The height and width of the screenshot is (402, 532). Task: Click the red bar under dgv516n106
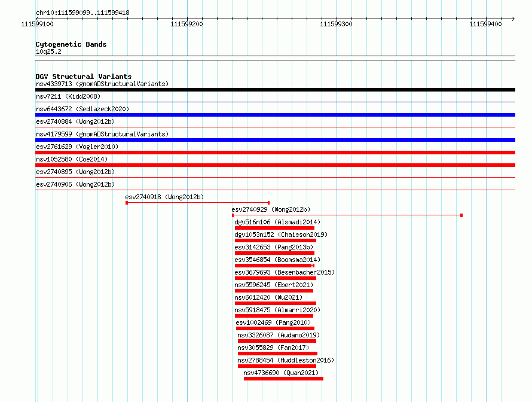click(274, 228)
